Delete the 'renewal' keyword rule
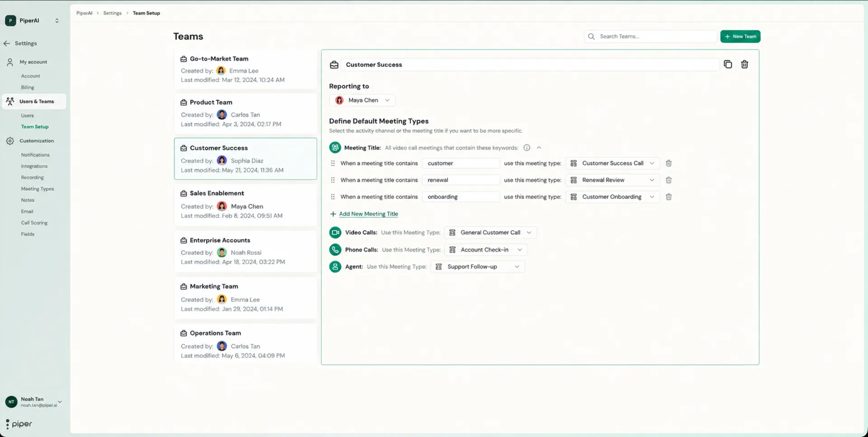Viewport: 868px width, 437px height. [x=669, y=180]
